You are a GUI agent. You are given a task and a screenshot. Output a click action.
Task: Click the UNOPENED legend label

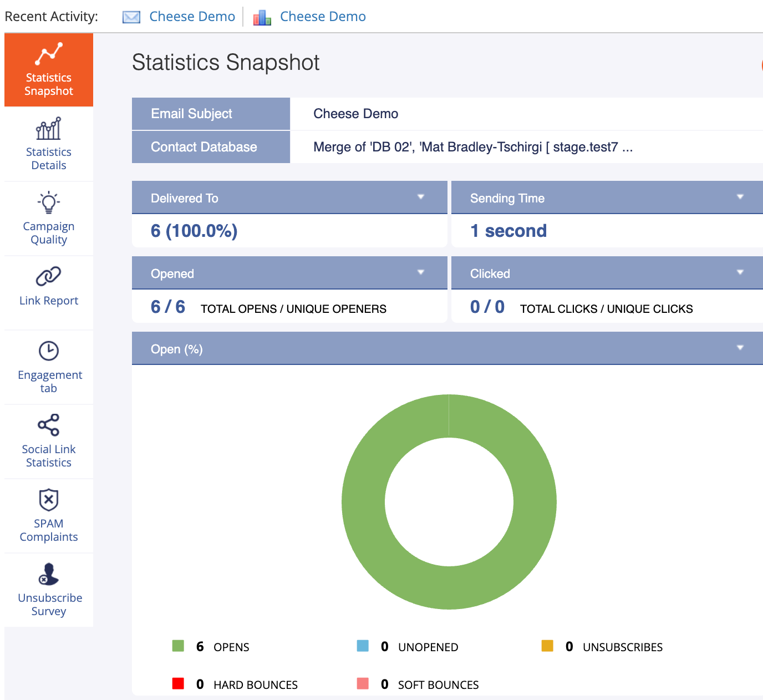click(428, 647)
